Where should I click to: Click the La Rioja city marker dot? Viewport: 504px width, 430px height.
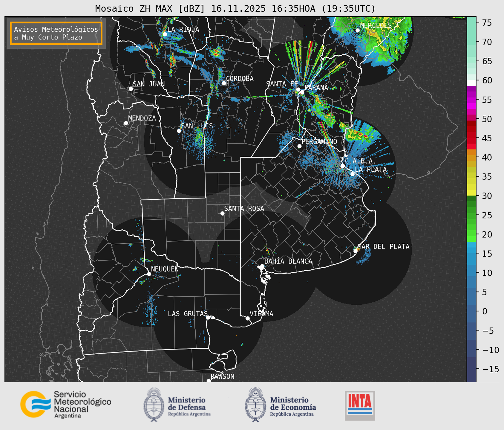pyautogui.click(x=165, y=34)
